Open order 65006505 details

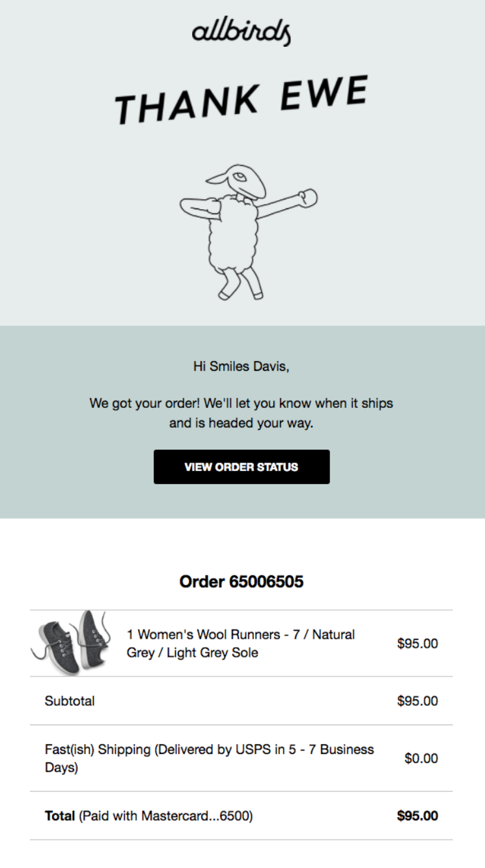click(x=242, y=582)
